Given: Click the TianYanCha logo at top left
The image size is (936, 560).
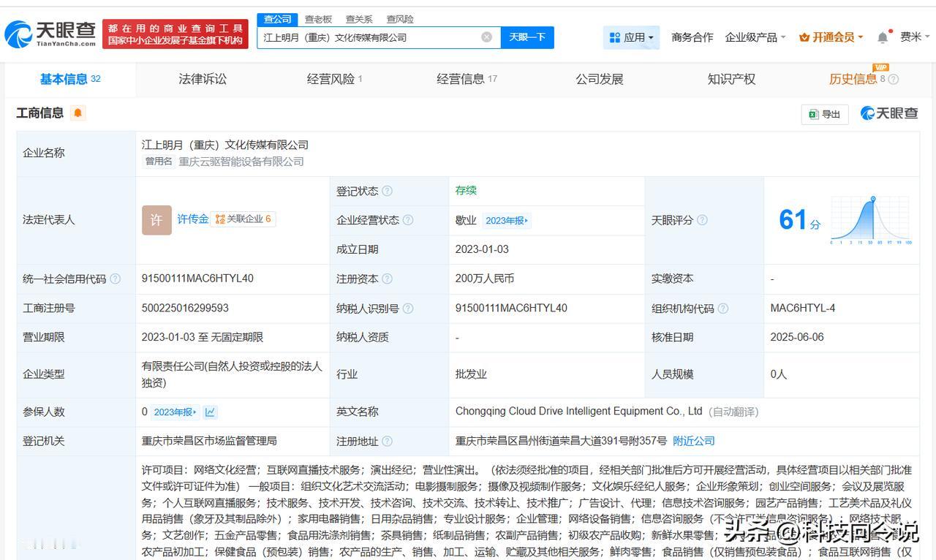Looking at the screenshot, I should [x=51, y=34].
